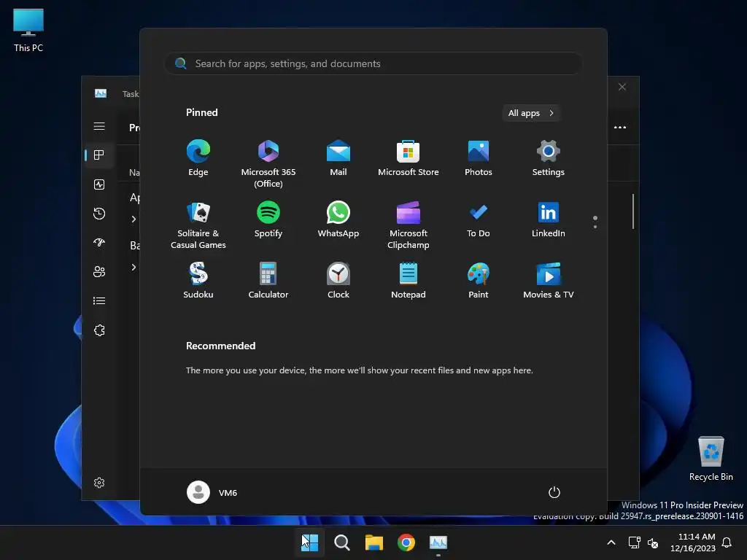Image resolution: width=747 pixels, height=560 pixels.
Task: Open Microsoft Store from pinned apps
Action: pyautogui.click(x=409, y=158)
